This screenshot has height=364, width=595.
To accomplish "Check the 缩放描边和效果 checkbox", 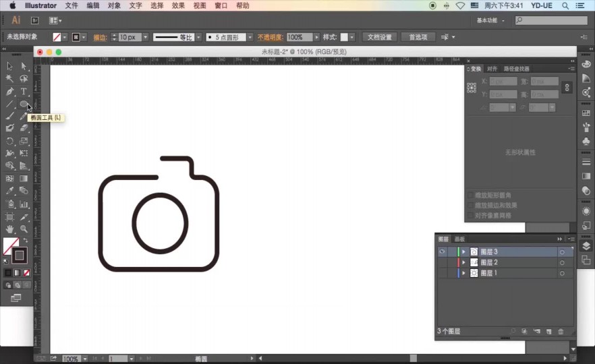I will coord(470,205).
